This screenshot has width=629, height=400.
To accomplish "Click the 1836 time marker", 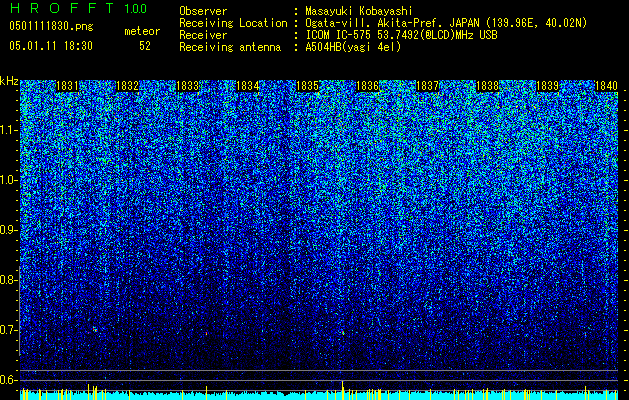I will click(x=367, y=86).
